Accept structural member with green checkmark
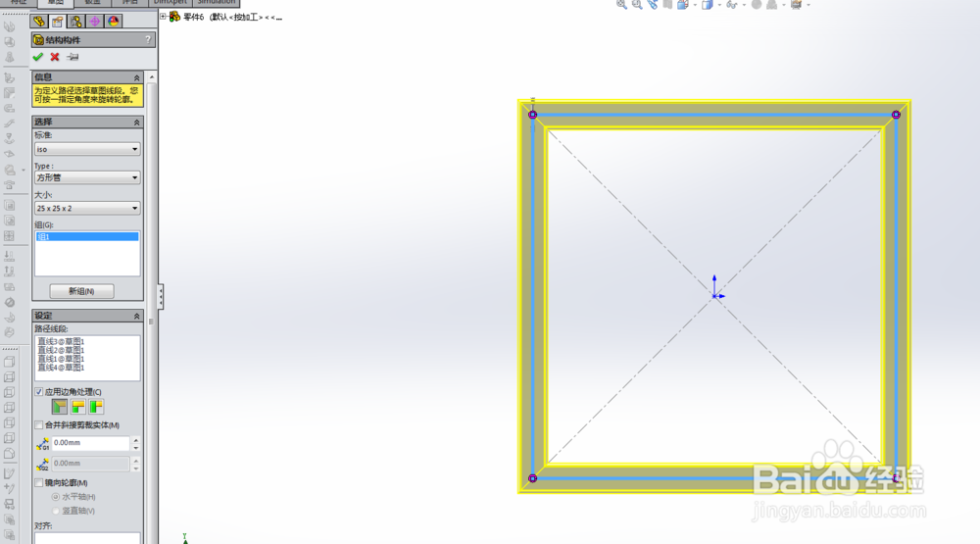980x544 pixels. [x=38, y=57]
